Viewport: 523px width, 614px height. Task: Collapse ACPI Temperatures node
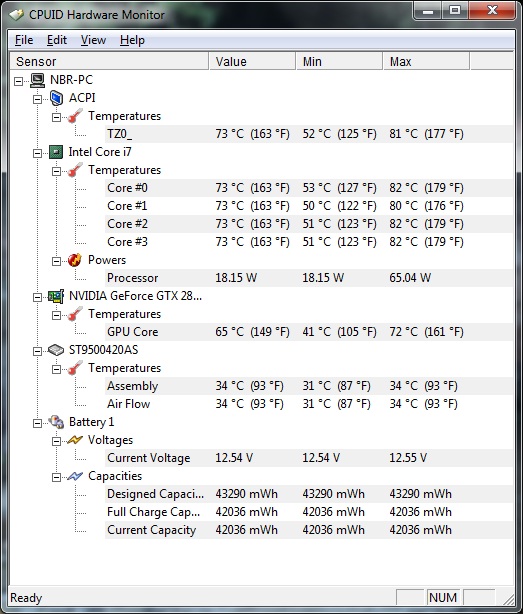(56, 117)
